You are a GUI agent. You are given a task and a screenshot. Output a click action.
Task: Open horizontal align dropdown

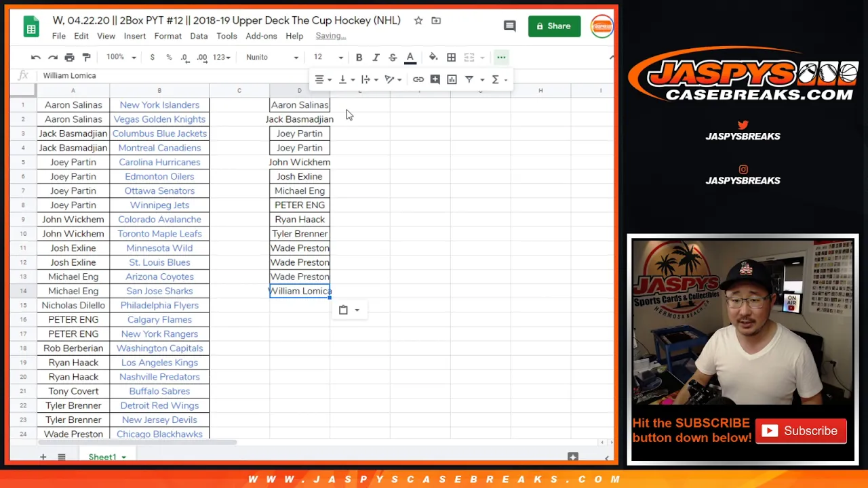(323, 79)
